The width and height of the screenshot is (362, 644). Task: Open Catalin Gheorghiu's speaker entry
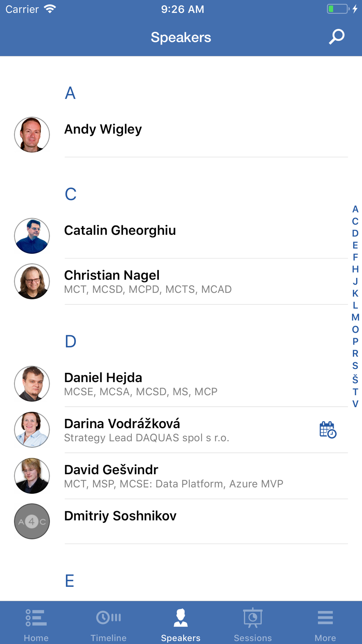[181, 236]
